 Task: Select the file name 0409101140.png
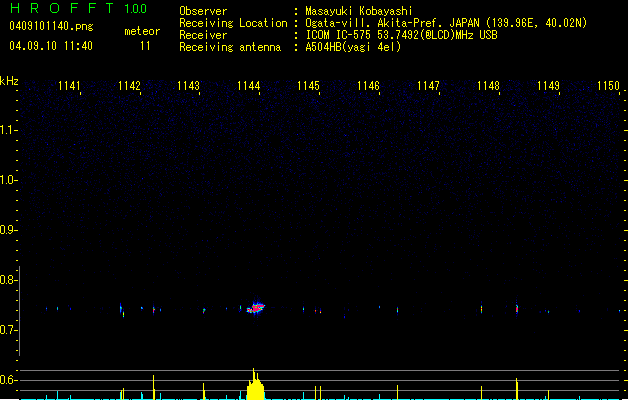click(51, 26)
